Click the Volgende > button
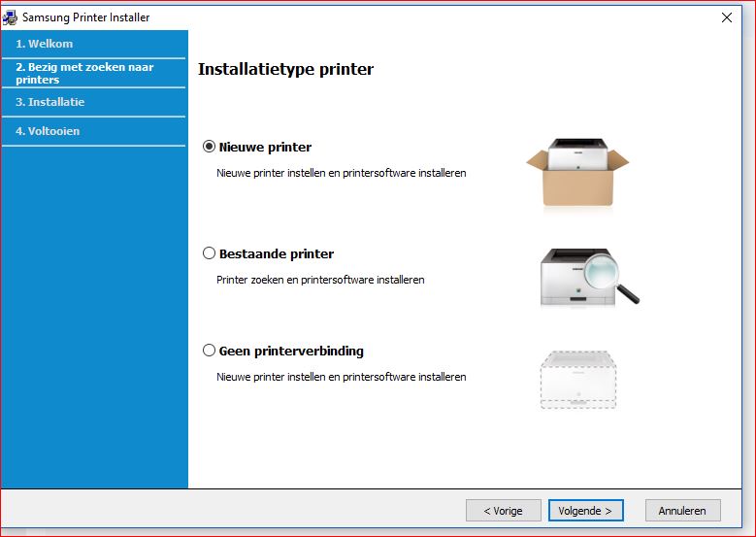756x537 pixels. [586, 511]
